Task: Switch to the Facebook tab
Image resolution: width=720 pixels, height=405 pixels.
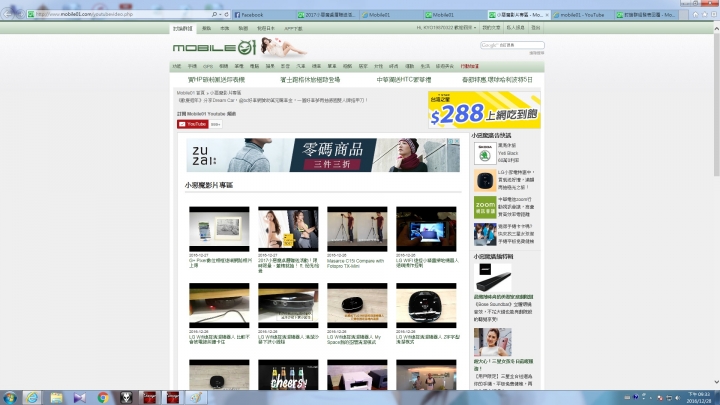Action: coord(264,15)
